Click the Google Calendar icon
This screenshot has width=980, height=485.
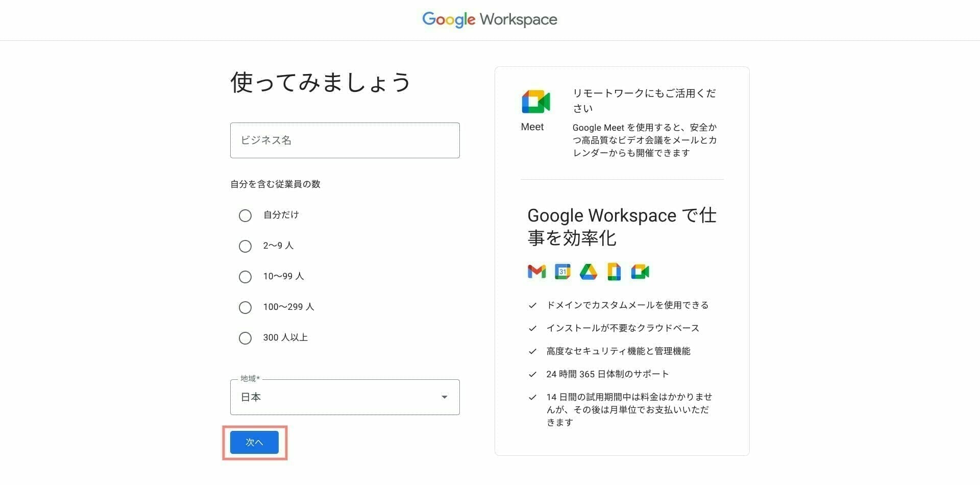point(562,272)
